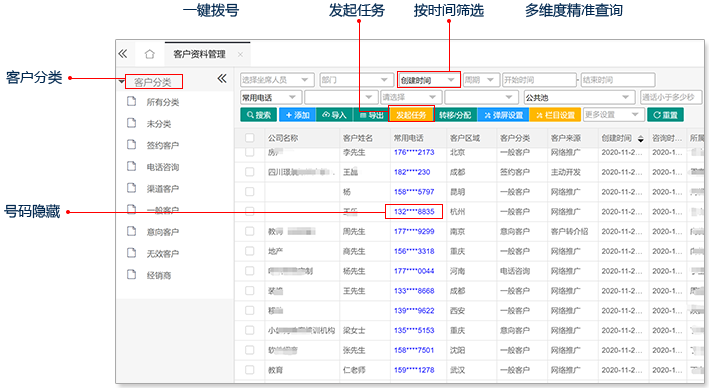Dial phone number 176****2173
Image resolution: width=709 pixels, height=388 pixels.
point(414,152)
